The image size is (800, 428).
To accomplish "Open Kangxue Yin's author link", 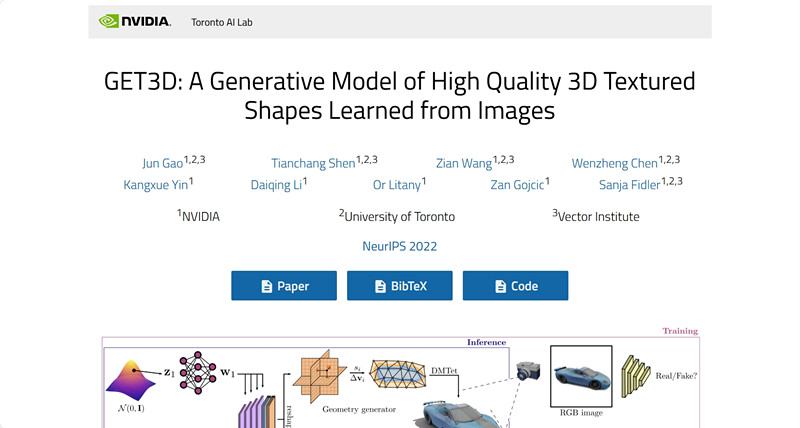I will [x=158, y=184].
